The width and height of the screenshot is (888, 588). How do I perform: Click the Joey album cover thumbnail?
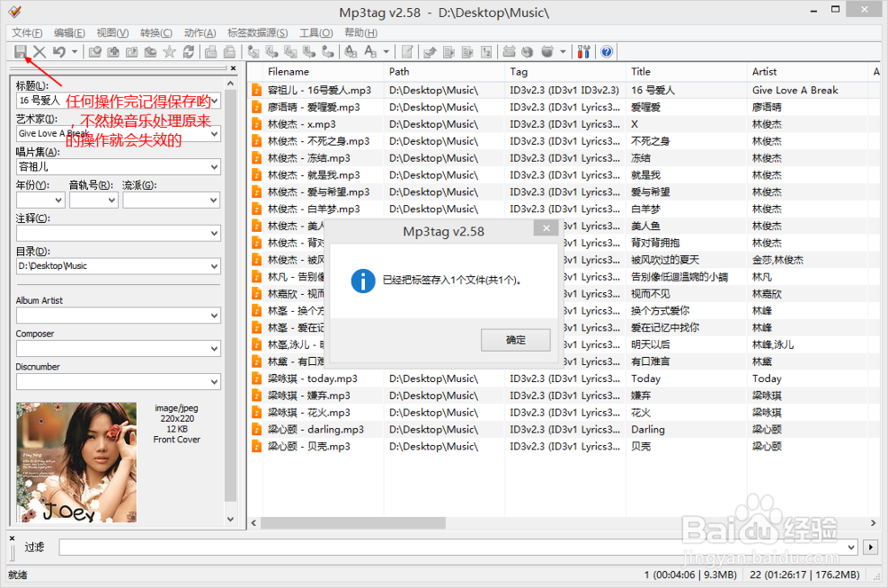click(76, 462)
